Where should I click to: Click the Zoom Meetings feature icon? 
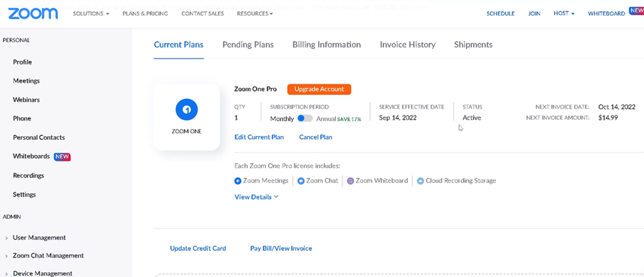(x=238, y=181)
